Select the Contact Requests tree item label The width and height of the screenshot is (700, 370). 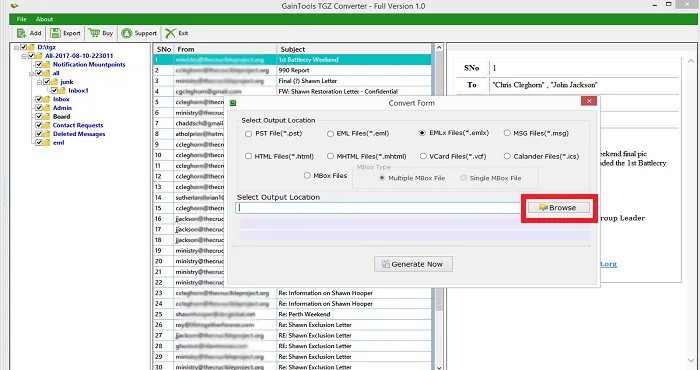click(x=78, y=125)
